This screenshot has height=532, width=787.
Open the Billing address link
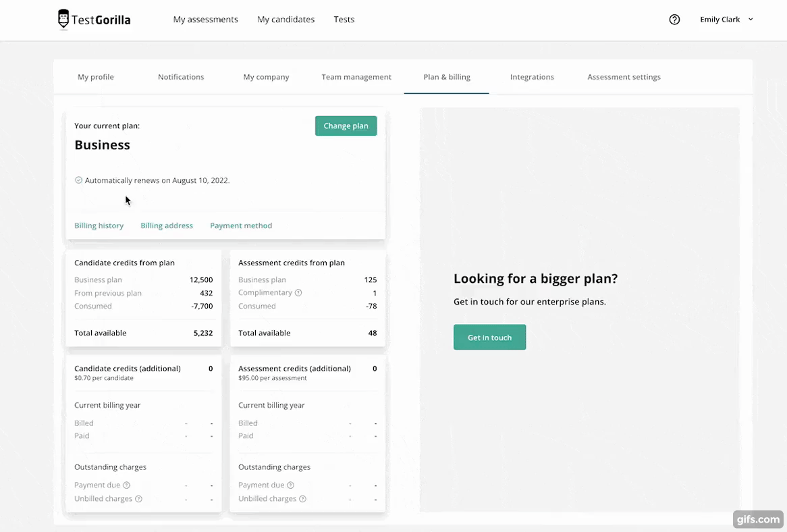point(167,225)
